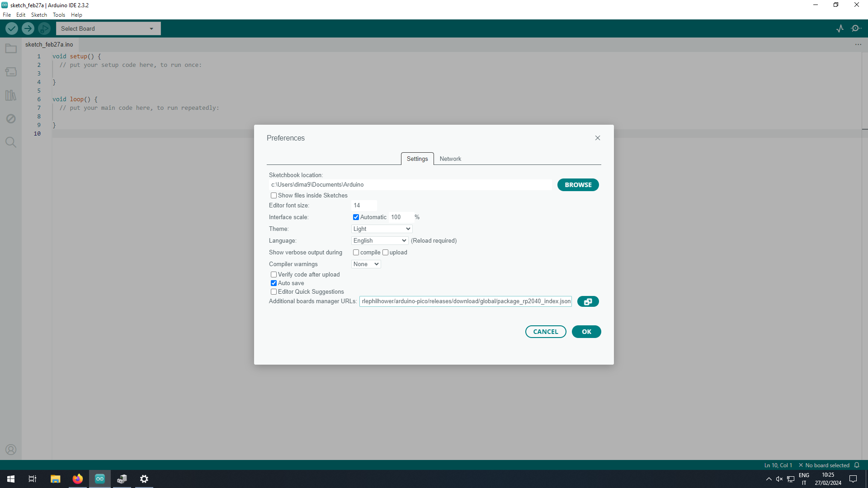Click the volume muted tray icon
The image size is (868, 488).
click(779, 479)
